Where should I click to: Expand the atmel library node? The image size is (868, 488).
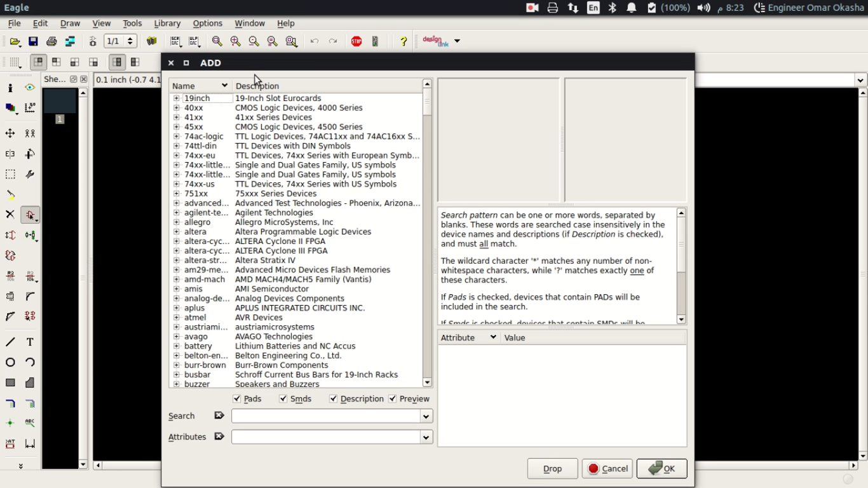tap(177, 318)
